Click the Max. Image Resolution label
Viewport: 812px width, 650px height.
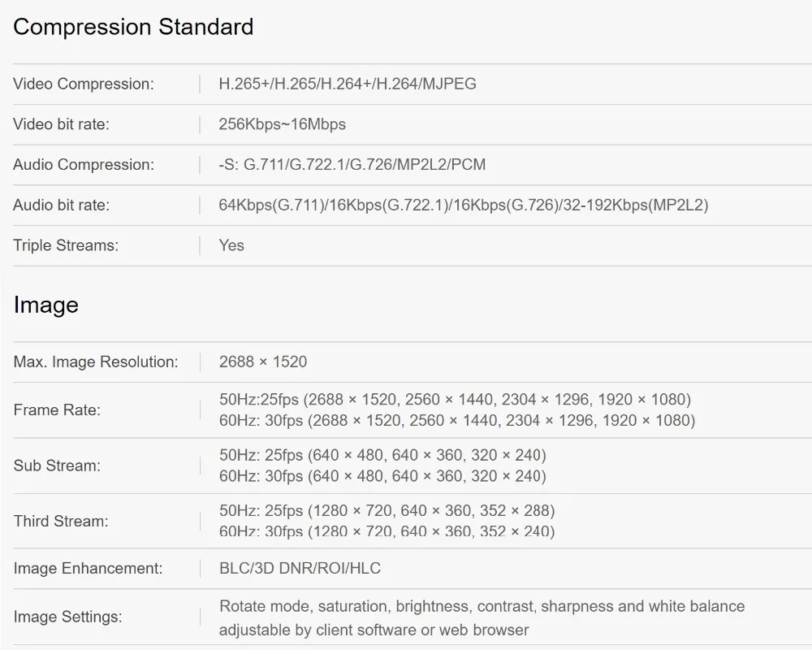click(x=96, y=362)
